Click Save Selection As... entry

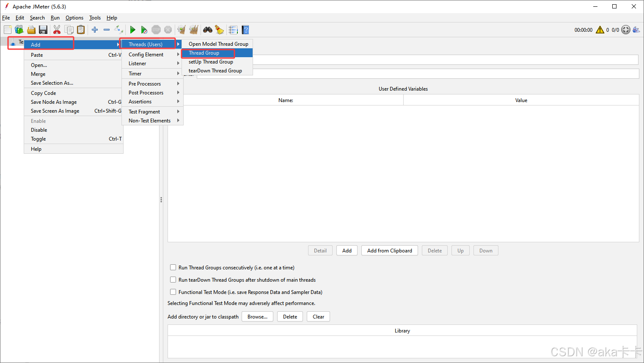[x=74, y=83]
